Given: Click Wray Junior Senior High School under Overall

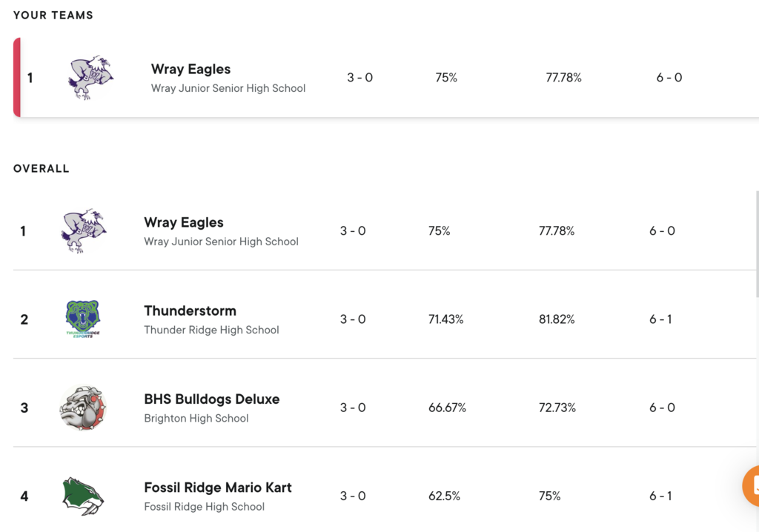Looking at the screenshot, I should pos(221,242).
